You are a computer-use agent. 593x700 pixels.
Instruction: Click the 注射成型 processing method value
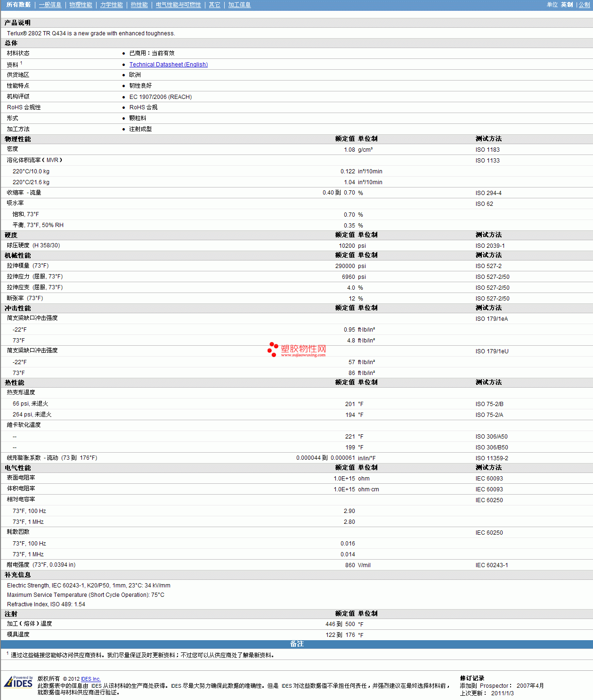click(141, 129)
